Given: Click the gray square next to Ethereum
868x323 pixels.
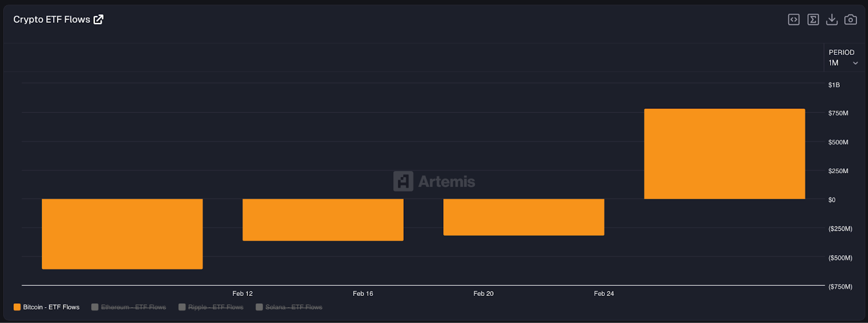Looking at the screenshot, I should (95, 307).
